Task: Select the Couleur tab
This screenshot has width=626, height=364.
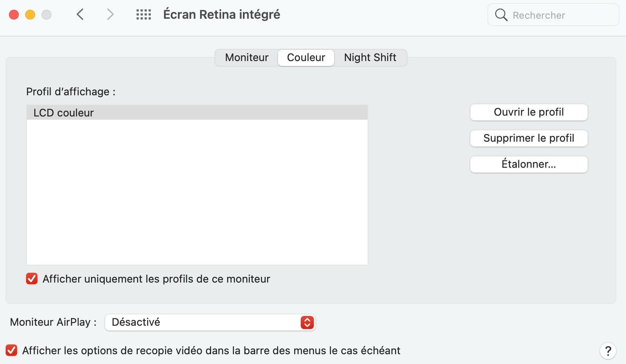Action: point(306,57)
